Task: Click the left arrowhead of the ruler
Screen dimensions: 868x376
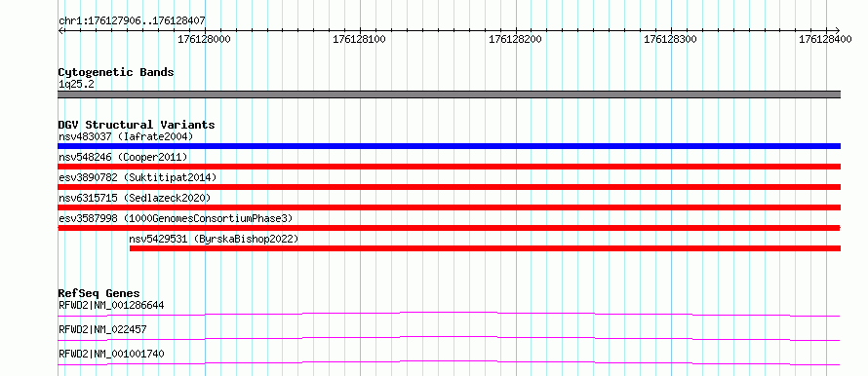Action: 60,30
